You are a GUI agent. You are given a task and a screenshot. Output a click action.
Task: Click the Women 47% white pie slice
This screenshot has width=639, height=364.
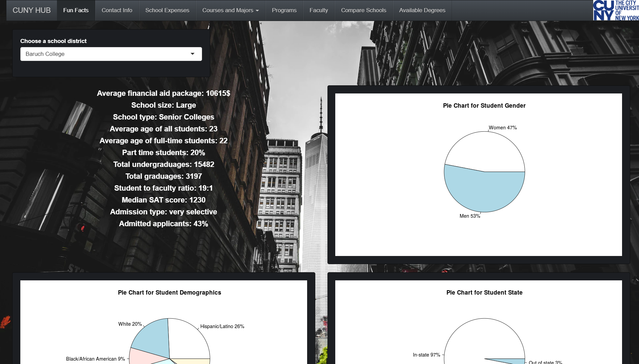click(x=485, y=151)
